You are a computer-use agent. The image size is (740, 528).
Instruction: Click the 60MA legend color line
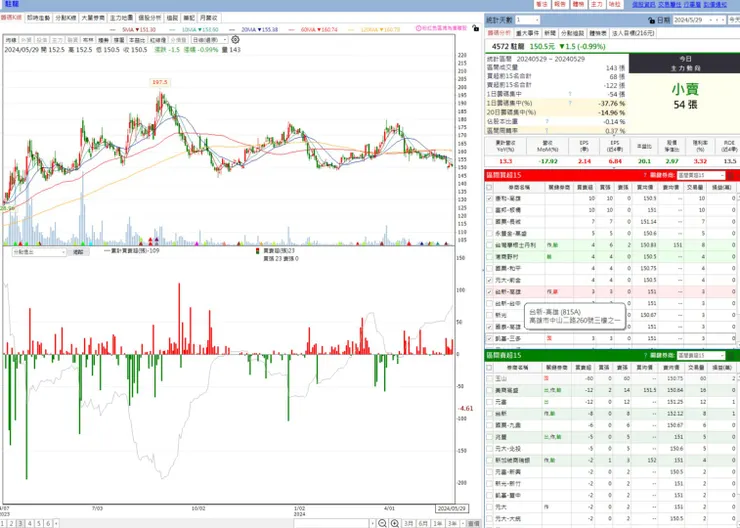point(292,29)
